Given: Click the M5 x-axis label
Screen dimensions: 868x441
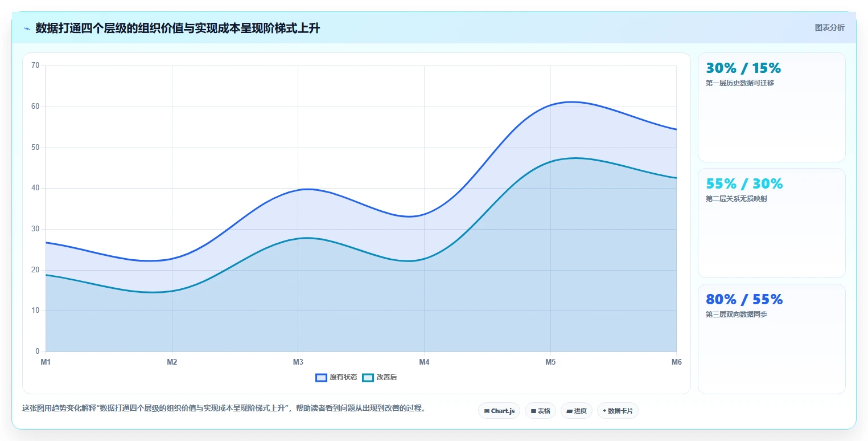Looking at the screenshot, I should (550, 362).
